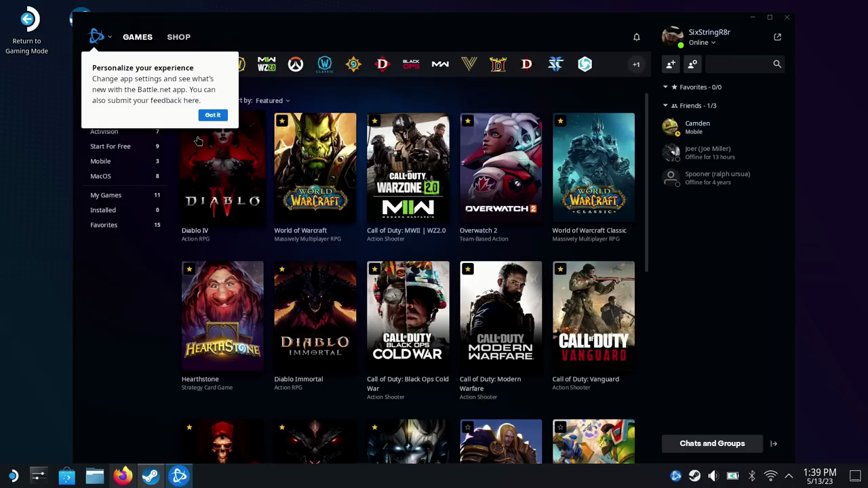Toggle favorite star on Cold War card

[375, 269]
